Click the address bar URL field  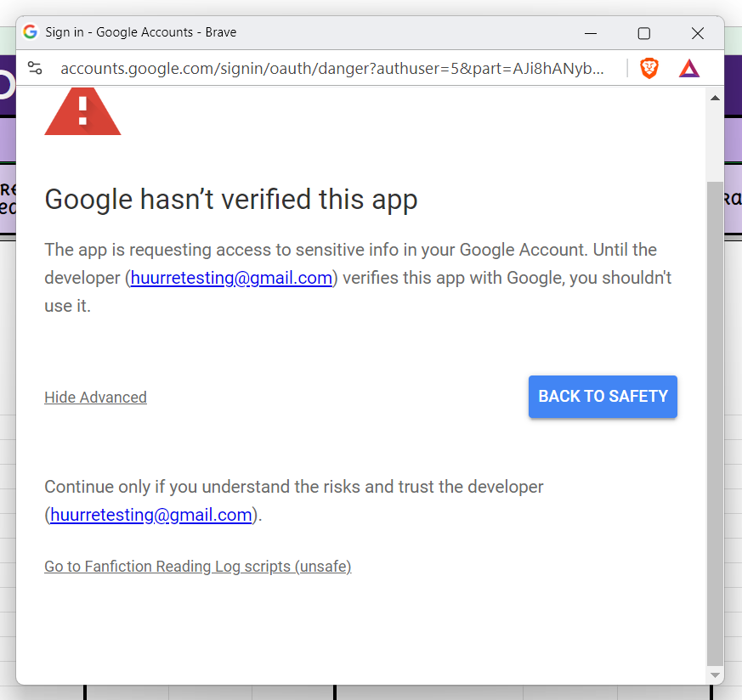click(x=332, y=69)
